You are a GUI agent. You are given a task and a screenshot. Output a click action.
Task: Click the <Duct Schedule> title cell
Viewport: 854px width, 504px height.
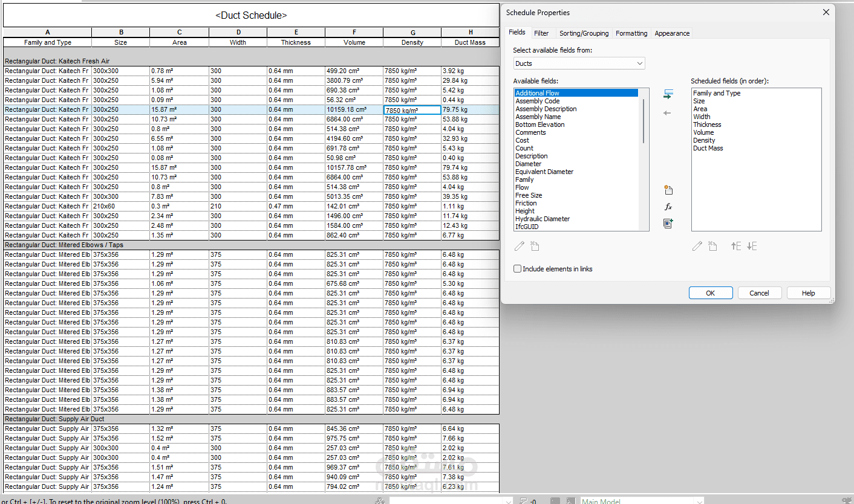pyautogui.click(x=251, y=16)
